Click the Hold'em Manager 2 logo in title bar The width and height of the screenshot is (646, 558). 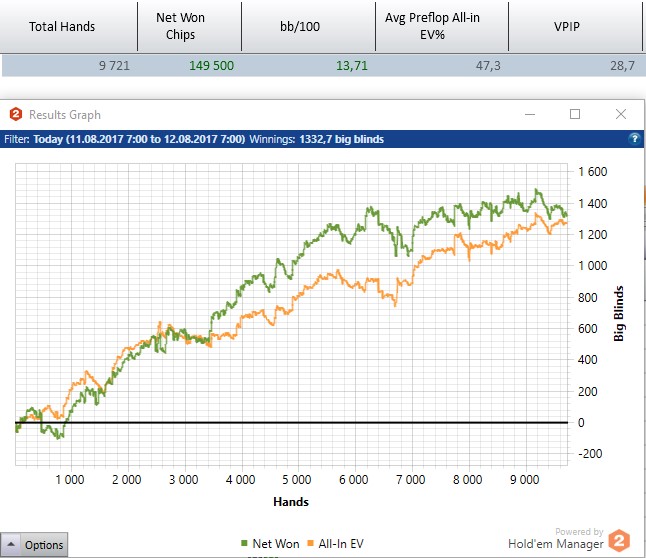[x=16, y=114]
